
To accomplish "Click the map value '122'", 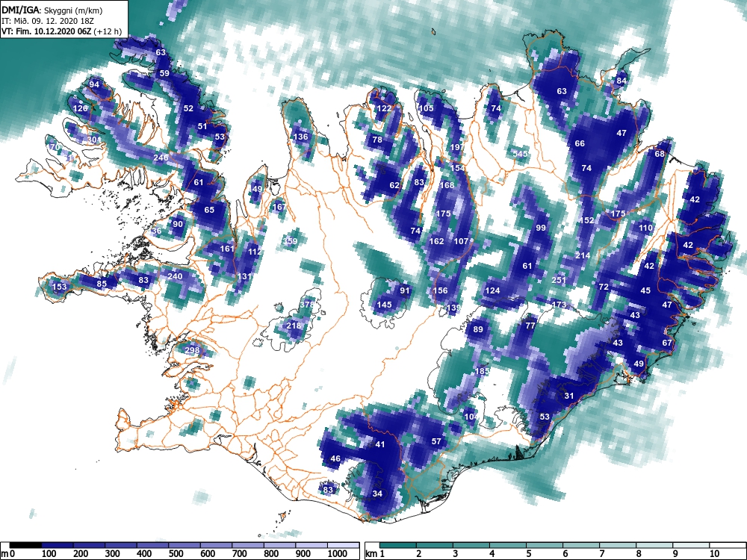I will tap(384, 108).
